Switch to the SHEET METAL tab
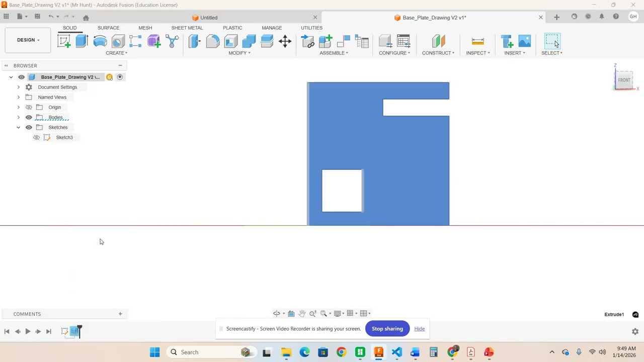Viewport: 644px width, 362px height. coord(187,28)
